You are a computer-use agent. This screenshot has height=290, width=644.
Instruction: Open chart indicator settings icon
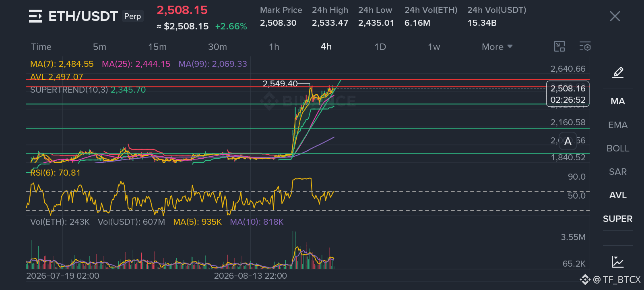pos(585,47)
